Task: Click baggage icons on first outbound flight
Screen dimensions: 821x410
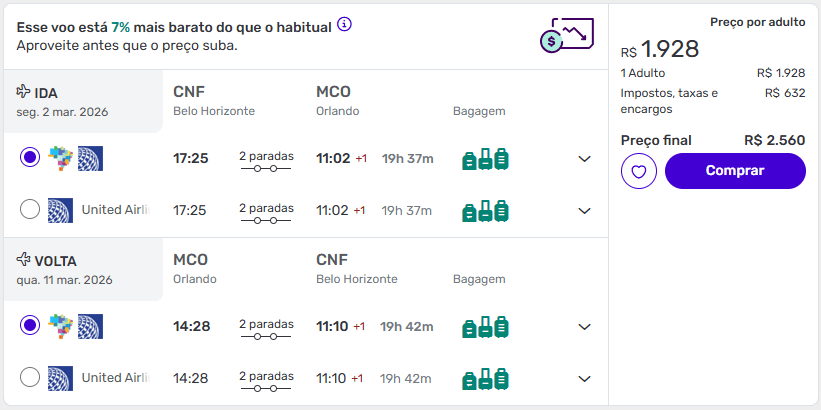Action: click(x=485, y=159)
